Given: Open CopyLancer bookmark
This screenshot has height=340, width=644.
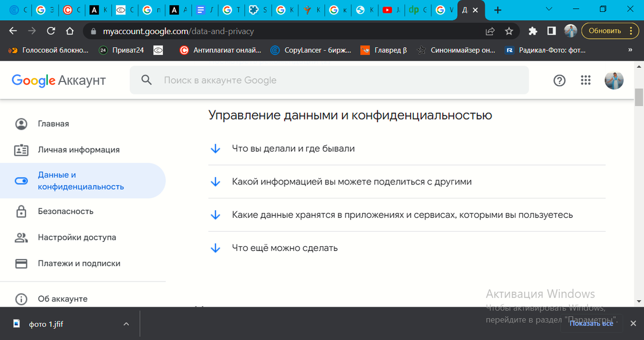Looking at the screenshot, I should pos(311,50).
